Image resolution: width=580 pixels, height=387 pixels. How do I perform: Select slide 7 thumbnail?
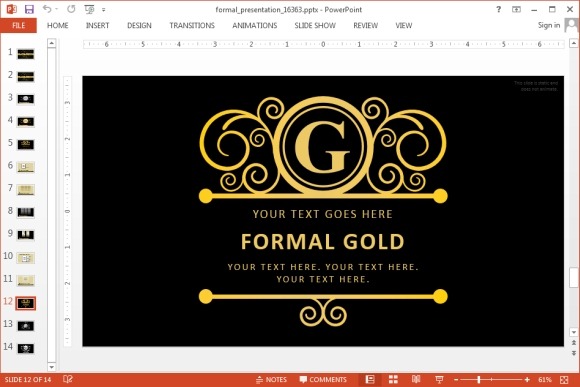coord(26,190)
